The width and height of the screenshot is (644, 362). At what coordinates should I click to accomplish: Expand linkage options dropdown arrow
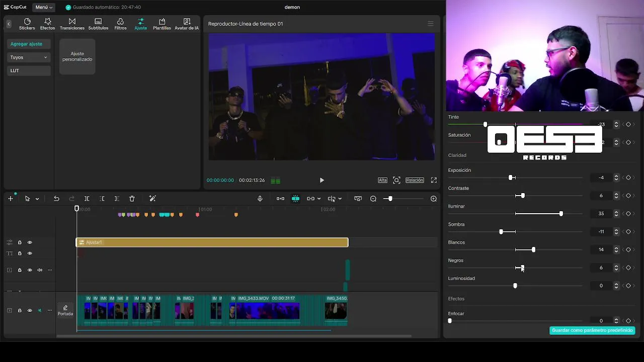319,199
